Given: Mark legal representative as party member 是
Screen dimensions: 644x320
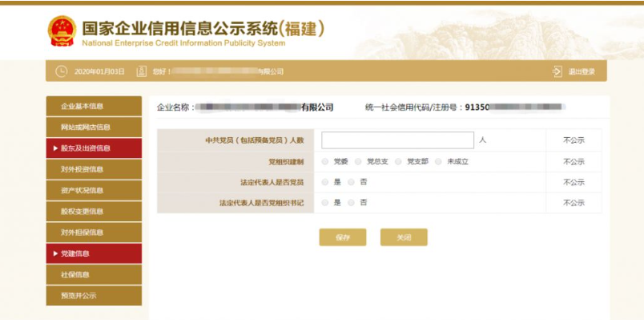Looking at the screenshot, I should [x=325, y=182].
